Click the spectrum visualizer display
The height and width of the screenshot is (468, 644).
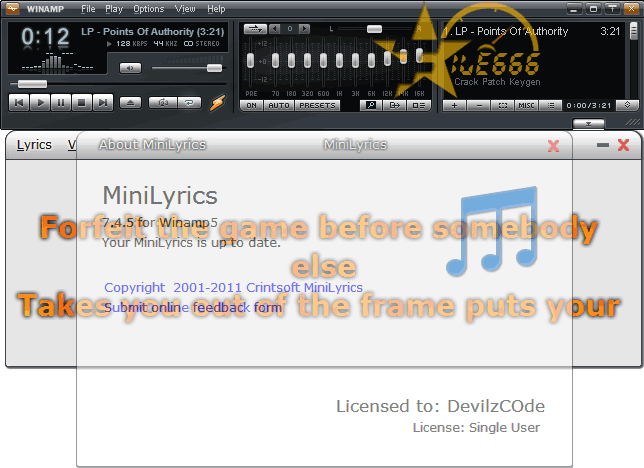58,62
